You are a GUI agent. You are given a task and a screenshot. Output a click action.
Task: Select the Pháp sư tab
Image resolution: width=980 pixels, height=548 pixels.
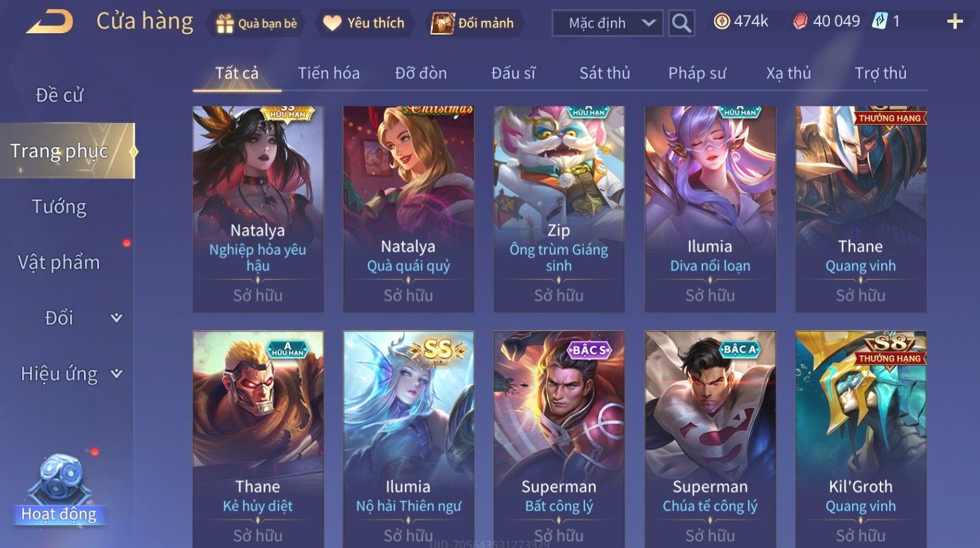697,73
